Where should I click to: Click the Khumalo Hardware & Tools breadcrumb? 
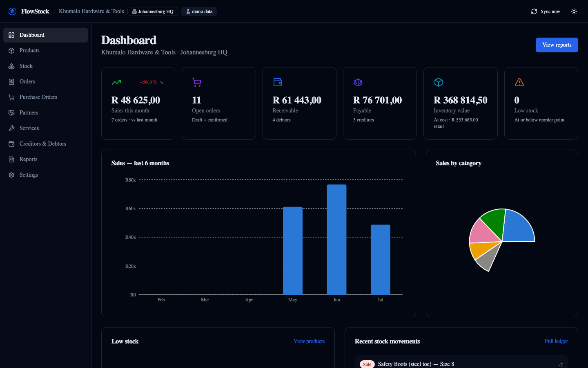pos(91,11)
